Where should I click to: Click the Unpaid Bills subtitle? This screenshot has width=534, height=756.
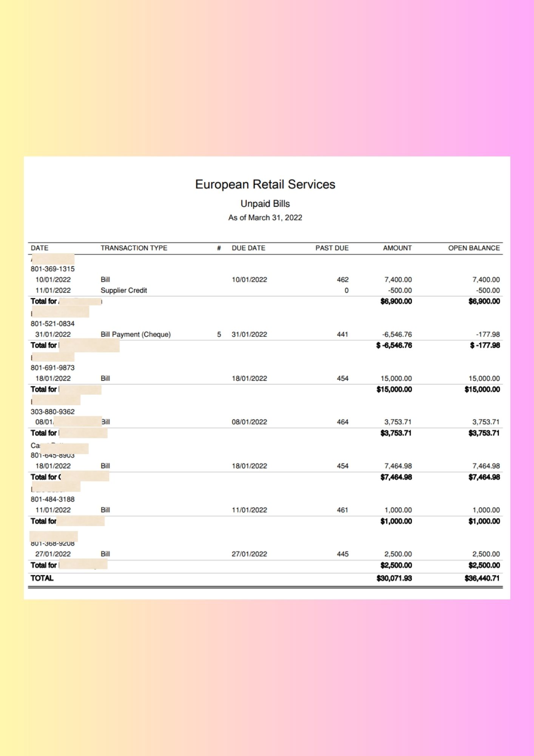coord(265,204)
